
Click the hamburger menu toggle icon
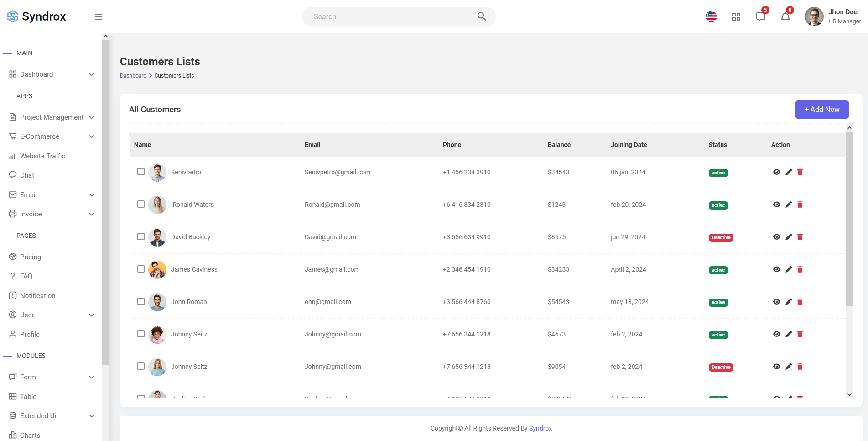tap(99, 17)
